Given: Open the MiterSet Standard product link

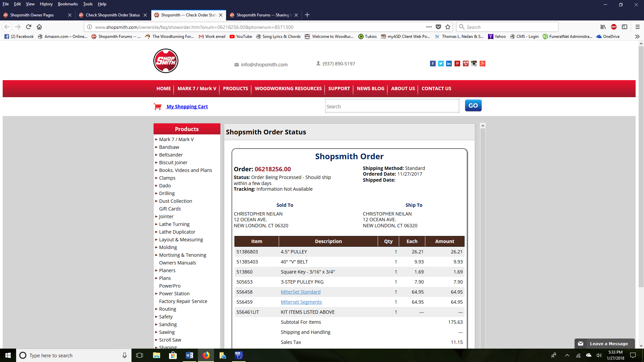Looking at the screenshot, I should (x=301, y=292).
